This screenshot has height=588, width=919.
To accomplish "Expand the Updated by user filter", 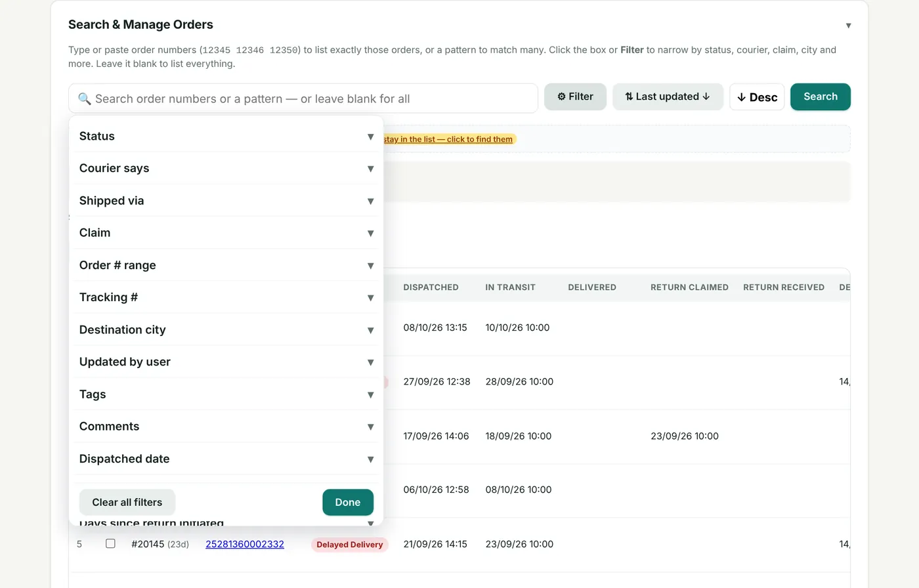I will pos(226,362).
